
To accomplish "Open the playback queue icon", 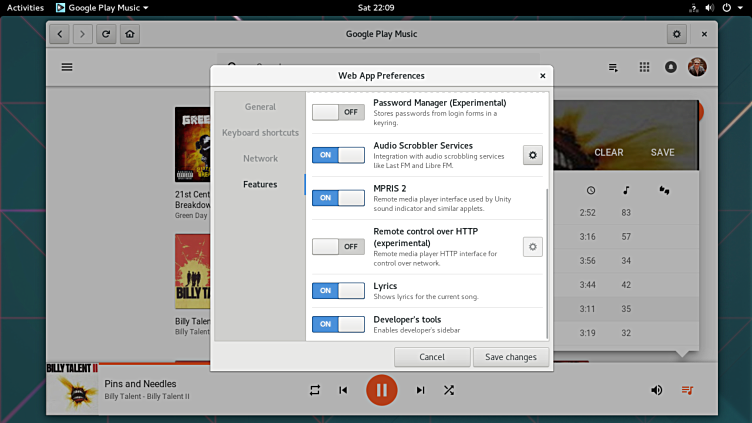I will click(687, 390).
